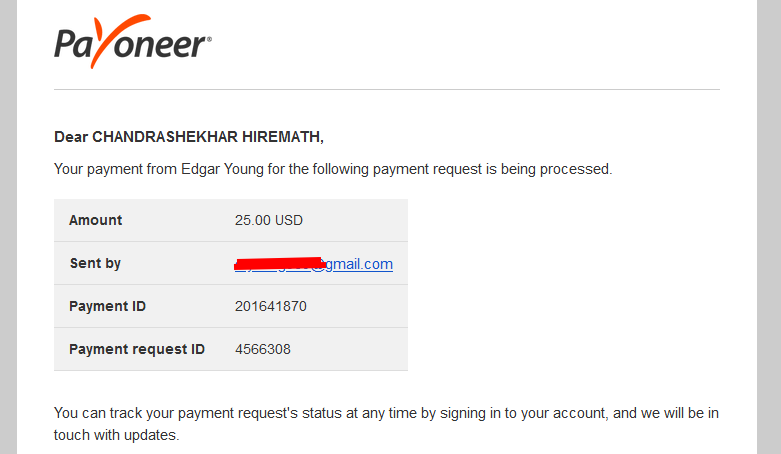Click the 25.00 USD amount value
This screenshot has width=781, height=454.
[268, 220]
